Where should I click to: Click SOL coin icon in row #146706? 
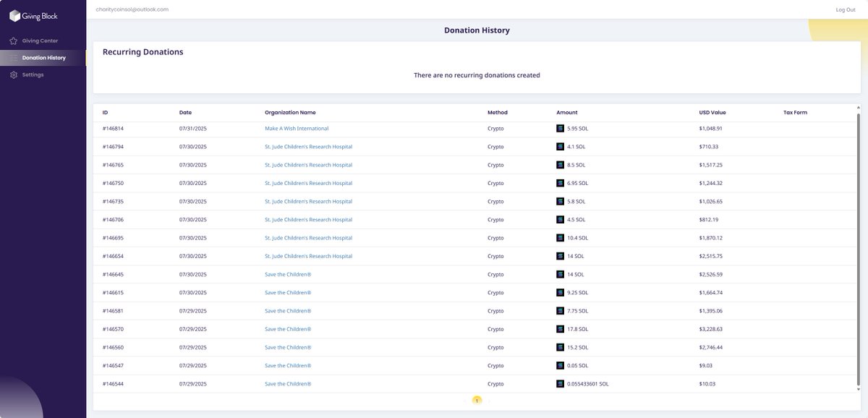[x=560, y=219]
